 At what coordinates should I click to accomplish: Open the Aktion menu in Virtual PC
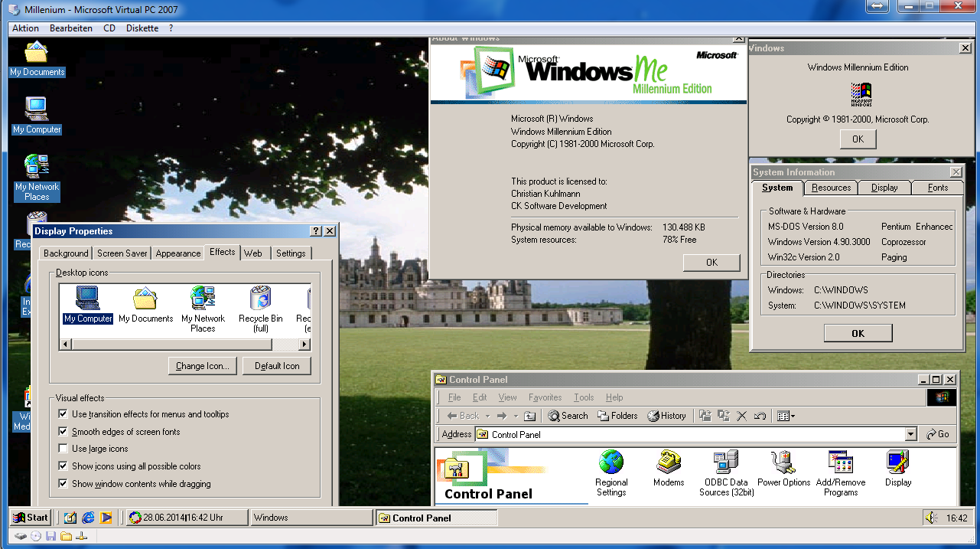click(x=26, y=28)
